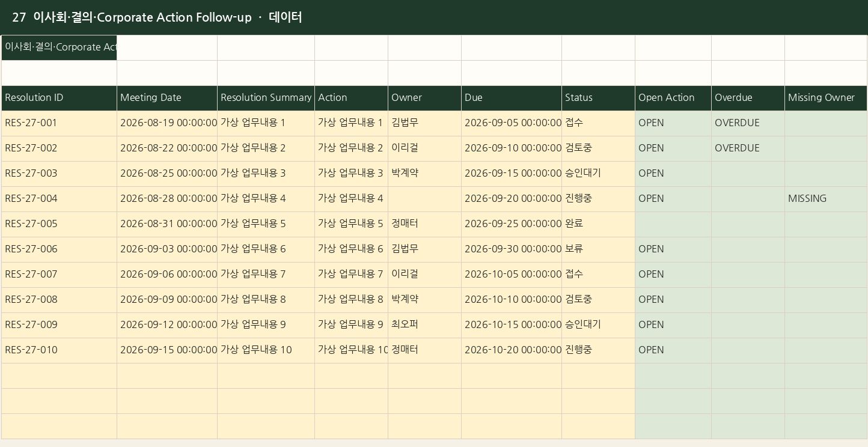Click the Resolution Summary header cell
Image resolution: width=868 pixels, height=447 pixels.
click(266, 98)
